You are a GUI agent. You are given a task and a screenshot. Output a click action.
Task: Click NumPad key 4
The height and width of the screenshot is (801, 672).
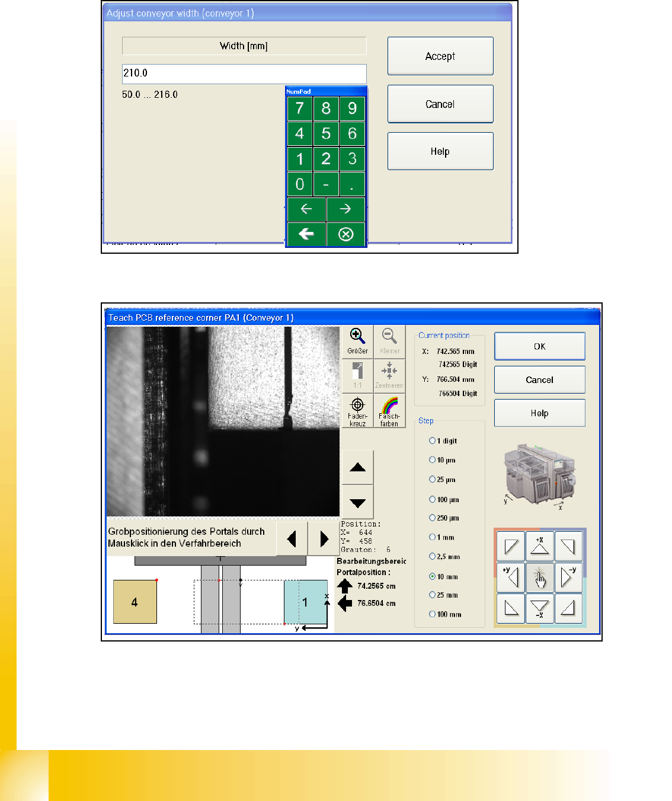(300, 133)
